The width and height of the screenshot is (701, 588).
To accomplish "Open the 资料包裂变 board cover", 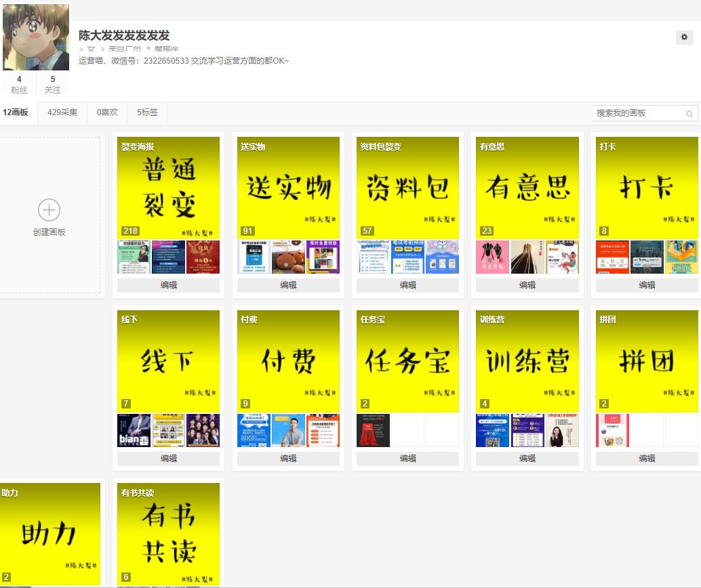I will pos(407,188).
